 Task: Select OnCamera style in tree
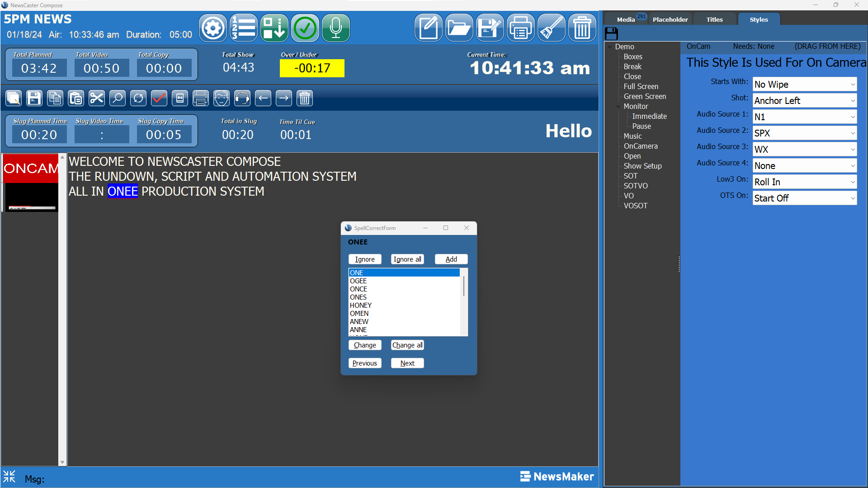641,146
